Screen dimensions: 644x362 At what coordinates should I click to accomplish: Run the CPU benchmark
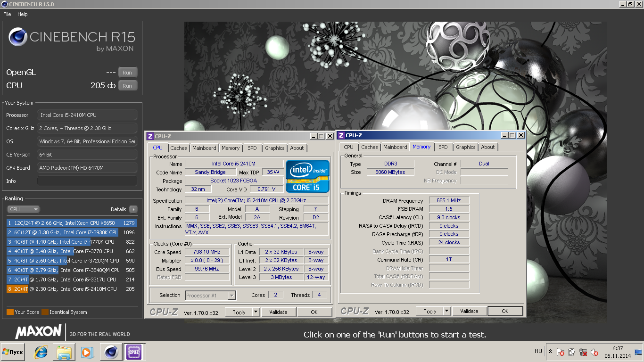(x=127, y=86)
